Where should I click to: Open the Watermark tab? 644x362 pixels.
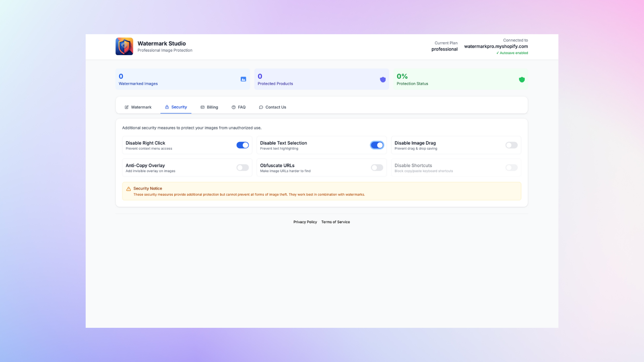coord(138,107)
